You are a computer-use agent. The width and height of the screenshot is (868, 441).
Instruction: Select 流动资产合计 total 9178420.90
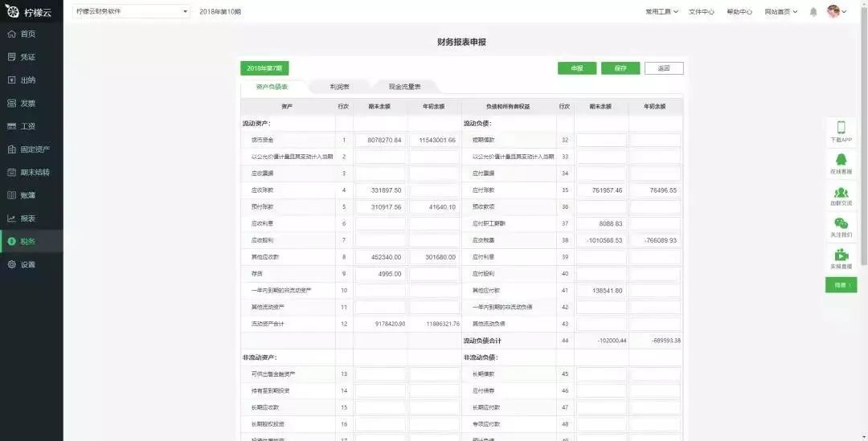[390, 325]
